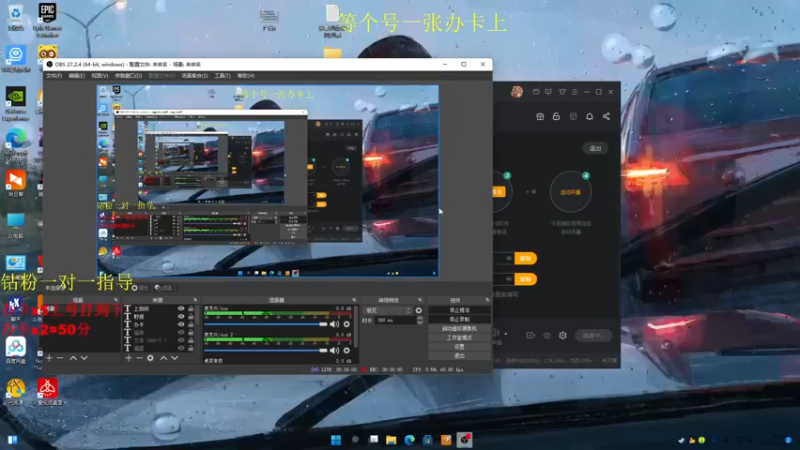Open the 渐变 transition type dropdown

[387, 310]
